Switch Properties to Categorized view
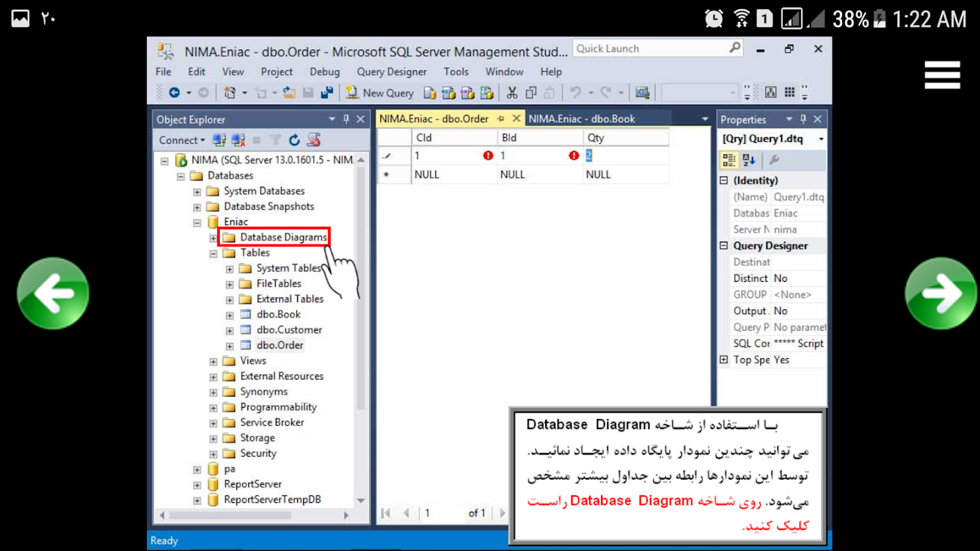980x551 pixels. [x=729, y=160]
